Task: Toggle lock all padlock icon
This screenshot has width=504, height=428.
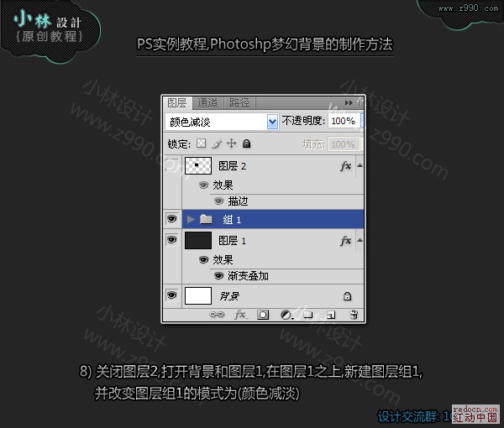Action: tap(246, 144)
